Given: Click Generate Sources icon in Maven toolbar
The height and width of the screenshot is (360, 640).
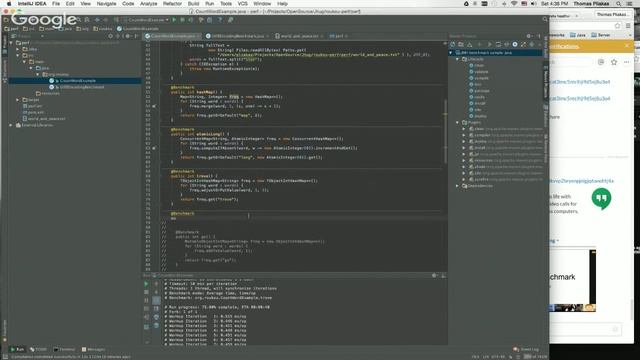Looking at the screenshot, I should point(461,44).
